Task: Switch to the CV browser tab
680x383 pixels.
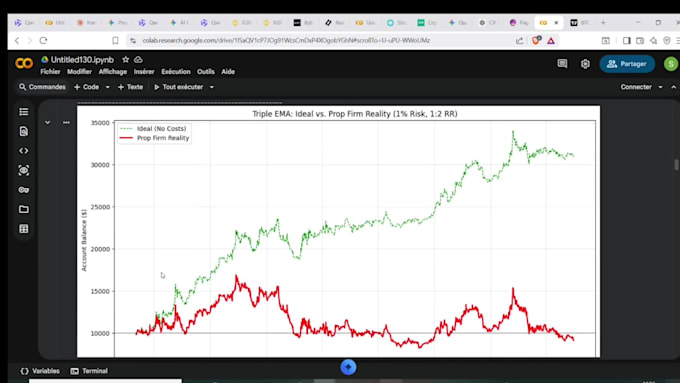Action: [x=487, y=23]
